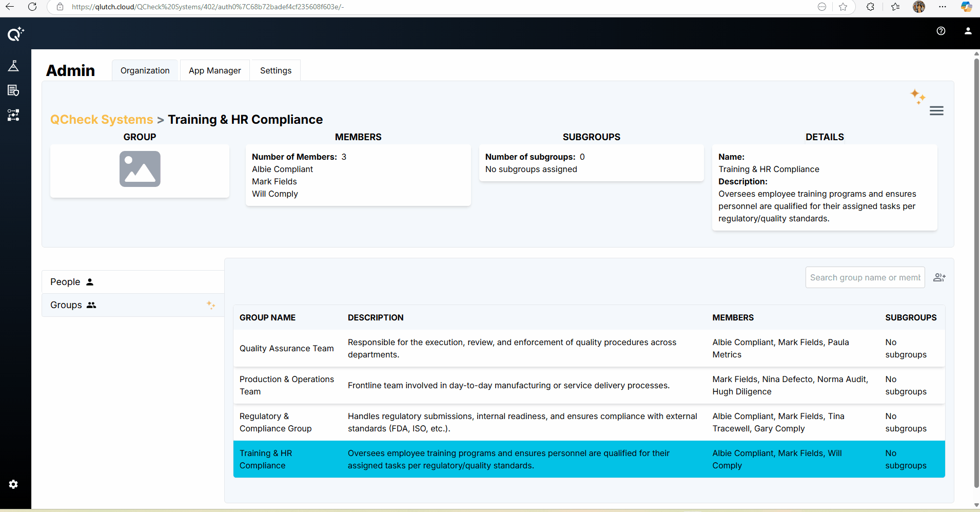This screenshot has width=980, height=512.
Task: Open the workflow diagram icon in sidebar
Action: [13, 115]
